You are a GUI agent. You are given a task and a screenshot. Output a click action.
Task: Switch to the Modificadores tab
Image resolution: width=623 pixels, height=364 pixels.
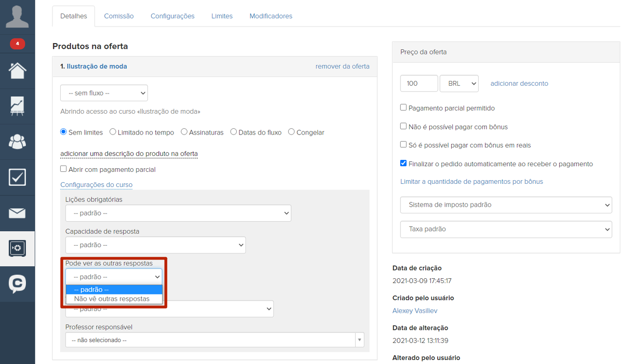click(x=270, y=16)
